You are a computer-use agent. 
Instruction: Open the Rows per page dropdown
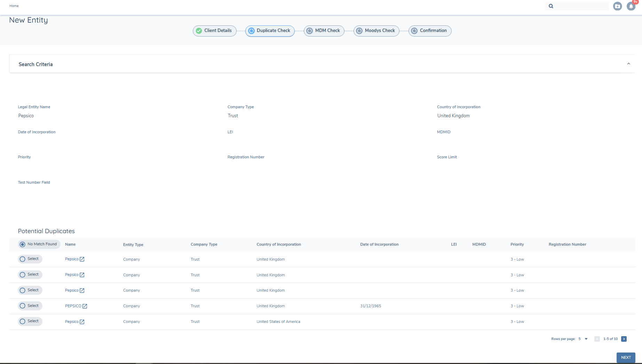[x=583, y=339]
